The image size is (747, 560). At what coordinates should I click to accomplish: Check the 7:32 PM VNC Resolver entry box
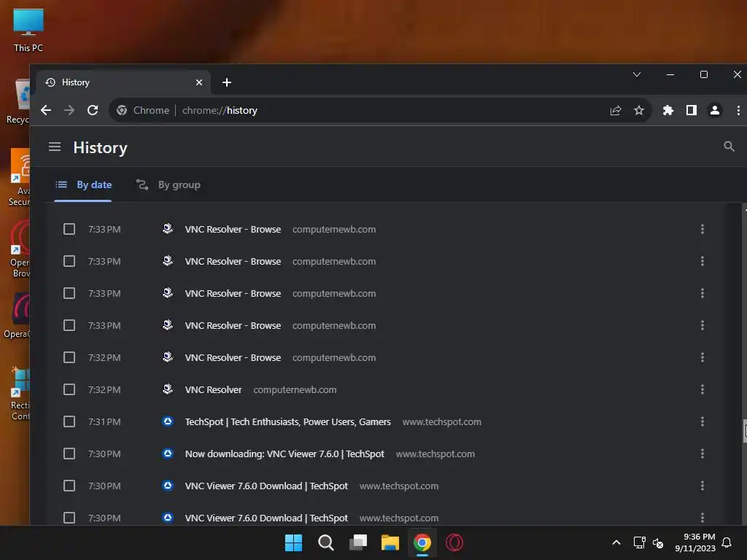tap(69, 389)
